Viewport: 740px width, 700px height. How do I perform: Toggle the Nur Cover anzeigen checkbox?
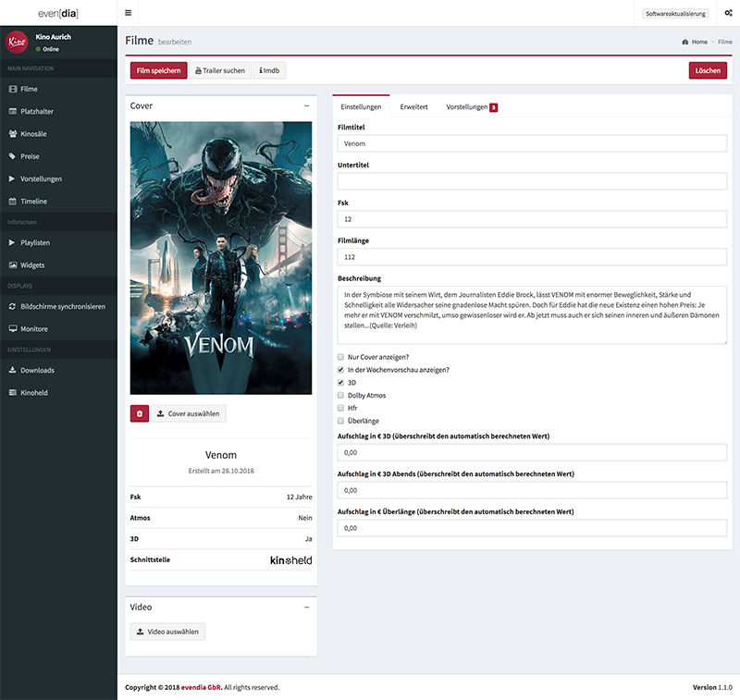pos(340,357)
